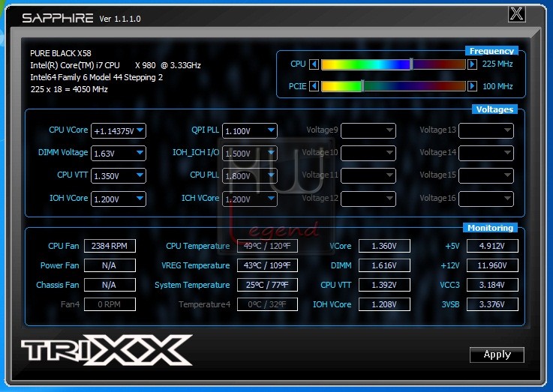This screenshot has width=553, height=392.
Task: Open the IOH VCore dropdown
Action: coord(119,199)
